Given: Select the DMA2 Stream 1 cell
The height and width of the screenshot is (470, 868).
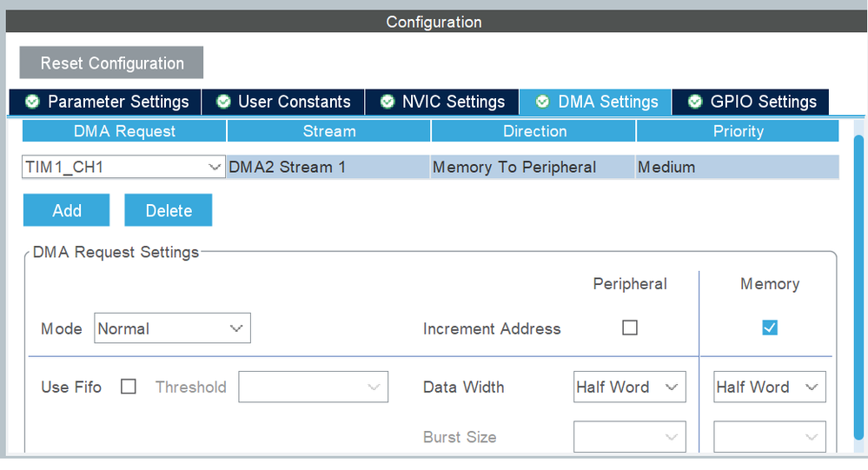Looking at the screenshot, I should pos(328,167).
